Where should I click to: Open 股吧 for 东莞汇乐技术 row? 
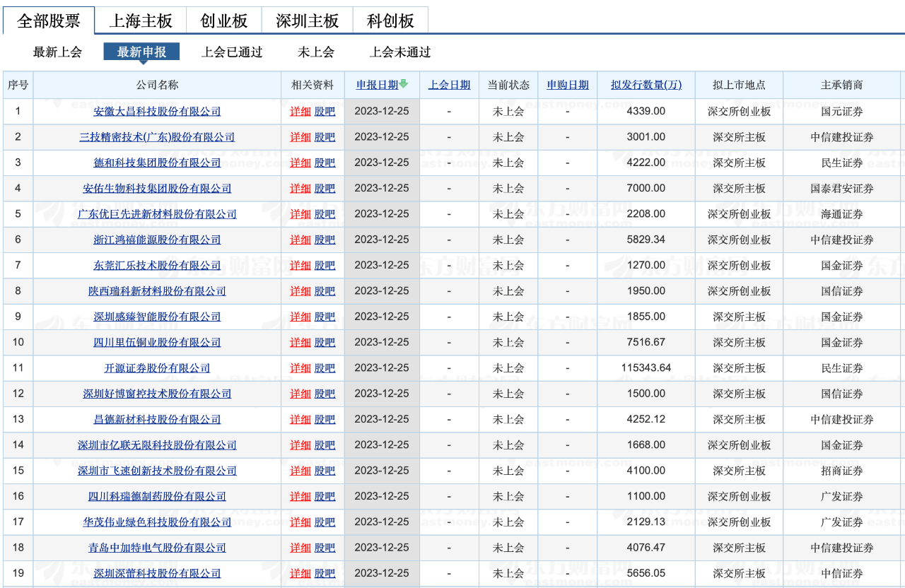pyautogui.click(x=325, y=266)
